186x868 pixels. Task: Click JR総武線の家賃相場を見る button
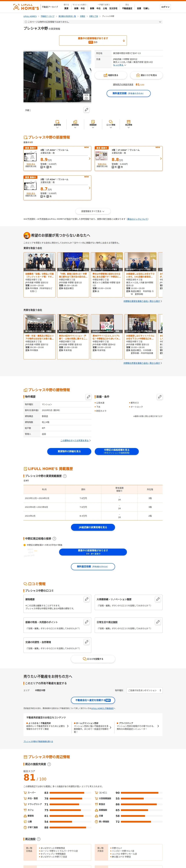click(x=93, y=527)
